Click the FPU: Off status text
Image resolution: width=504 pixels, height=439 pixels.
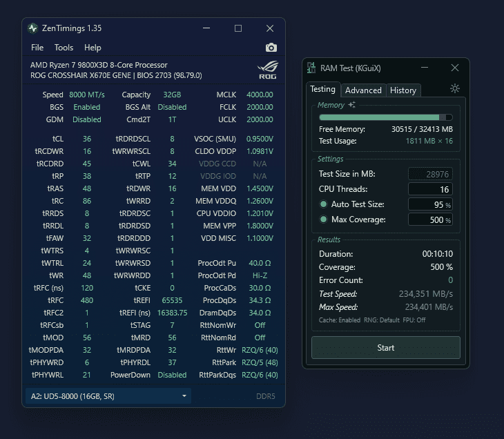point(414,320)
